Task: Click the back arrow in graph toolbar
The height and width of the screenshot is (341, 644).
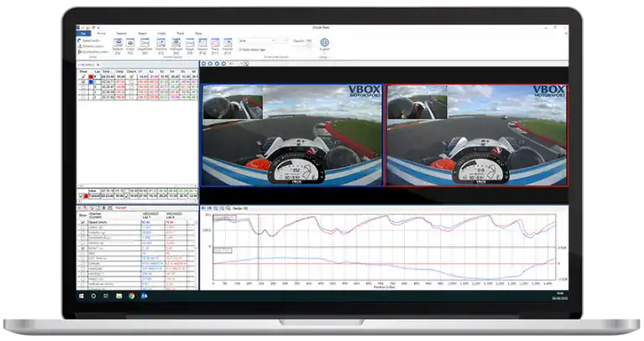Action: pyautogui.click(x=203, y=209)
